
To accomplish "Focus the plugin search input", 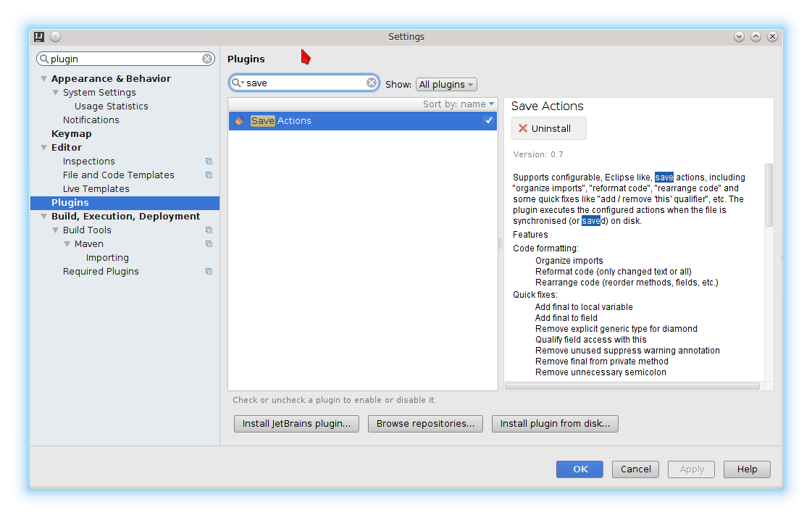I will (x=304, y=83).
